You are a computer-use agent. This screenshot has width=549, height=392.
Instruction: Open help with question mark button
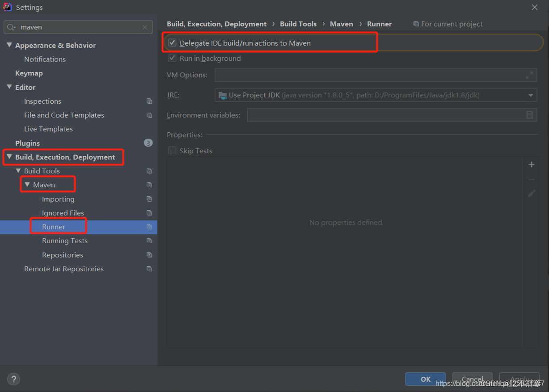14,379
